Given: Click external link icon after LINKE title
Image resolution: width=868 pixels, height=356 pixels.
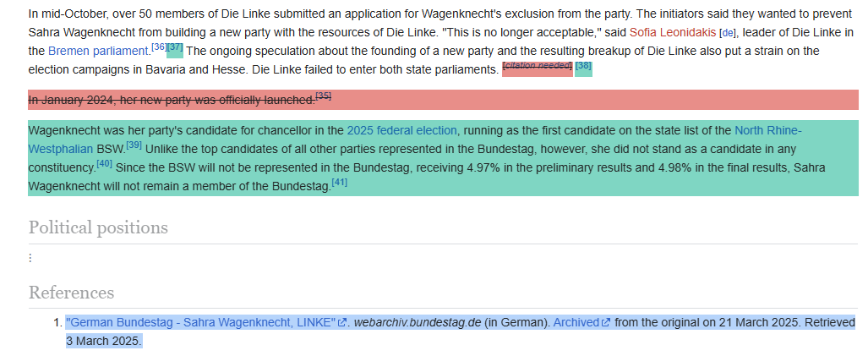Looking at the screenshot, I should coord(342,322).
